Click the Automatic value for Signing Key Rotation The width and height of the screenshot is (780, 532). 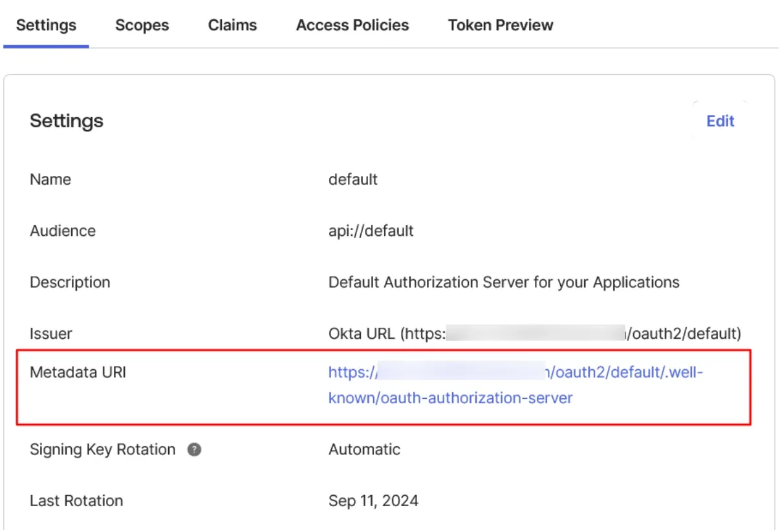click(364, 450)
